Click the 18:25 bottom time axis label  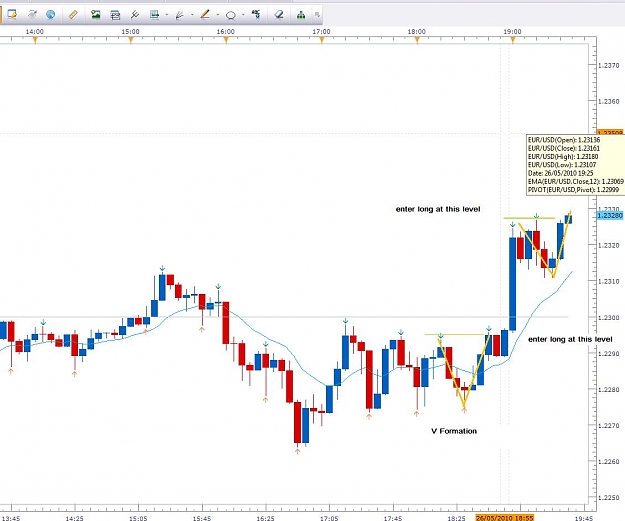(456, 518)
